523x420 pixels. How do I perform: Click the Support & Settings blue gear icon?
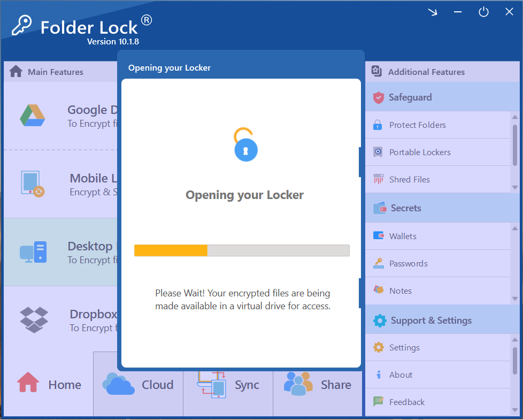380,320
